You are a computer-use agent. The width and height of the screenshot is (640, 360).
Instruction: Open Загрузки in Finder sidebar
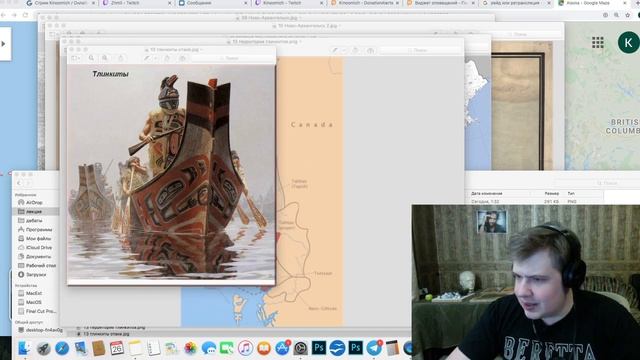(x=36, y=275)
